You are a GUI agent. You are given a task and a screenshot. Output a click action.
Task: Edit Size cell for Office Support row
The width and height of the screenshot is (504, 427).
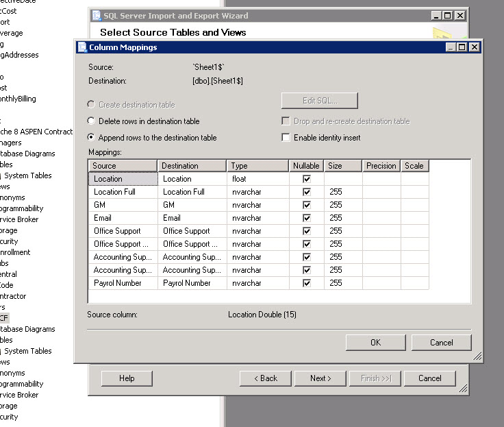coord(343,231)
